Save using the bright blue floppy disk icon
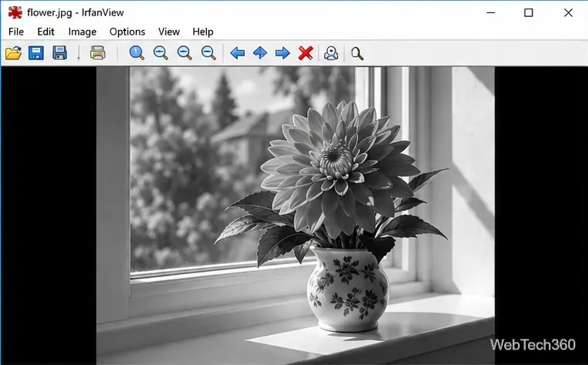588x365 pixels. pyautogui.click(x=36, y=53)
